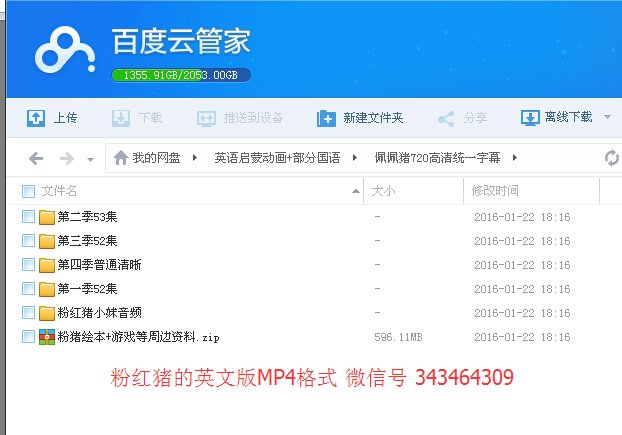Check the box for 粉红猪小妹音频
The image size is (622, 435).
[x=29, y=312]
